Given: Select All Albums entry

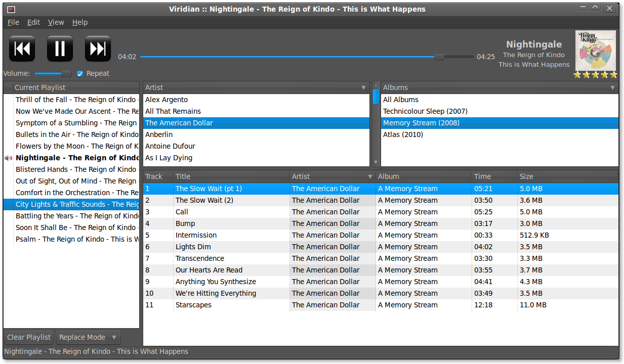Looking at the screenshot, I should (x=500, y=100).
